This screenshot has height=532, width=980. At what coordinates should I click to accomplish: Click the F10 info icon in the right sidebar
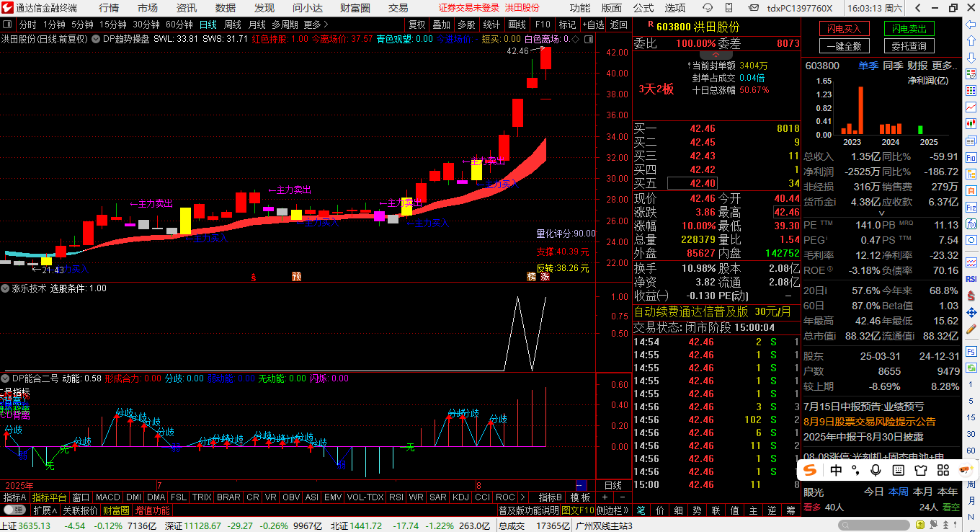click(971, 157)
